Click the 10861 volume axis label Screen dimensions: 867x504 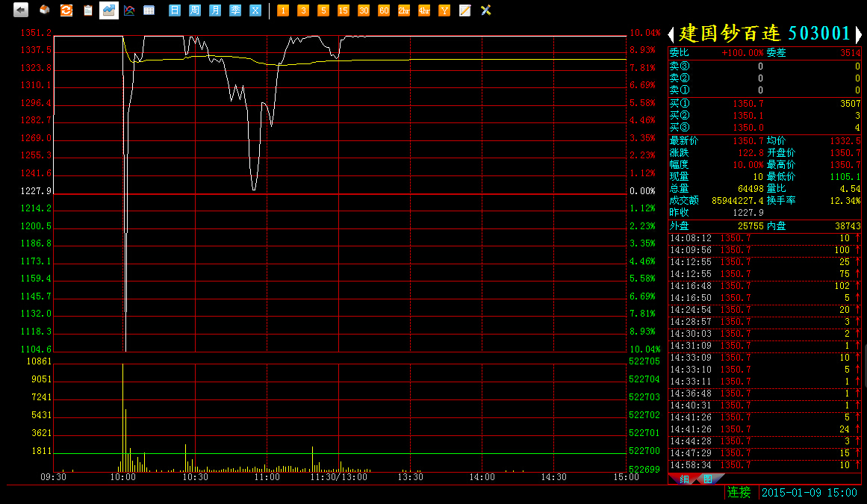point(39,361)
